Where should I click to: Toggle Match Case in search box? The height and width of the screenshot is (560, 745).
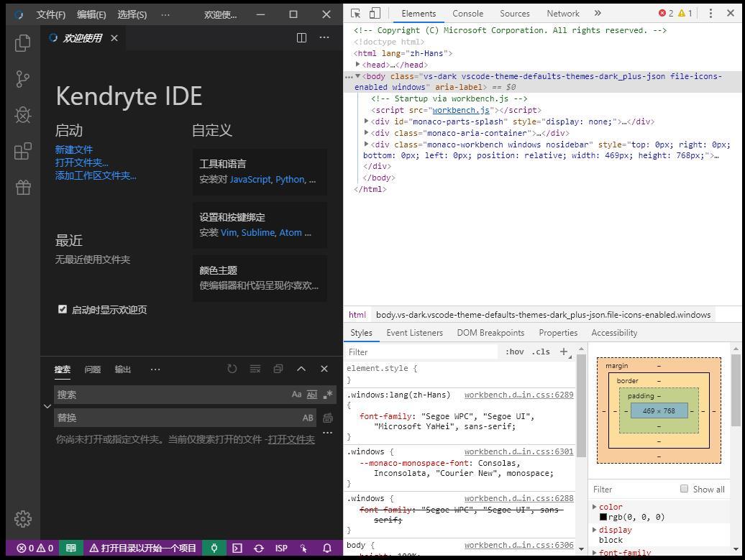click(296, 394)
